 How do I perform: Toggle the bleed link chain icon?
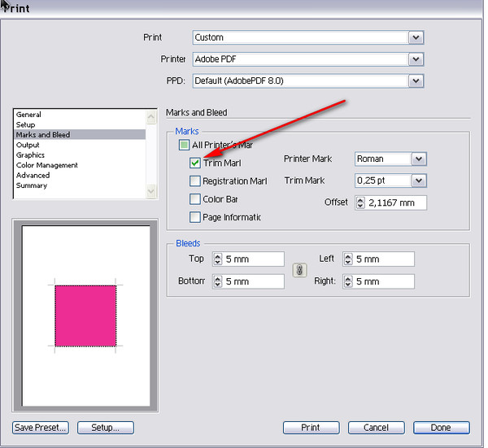click(299, 270)
